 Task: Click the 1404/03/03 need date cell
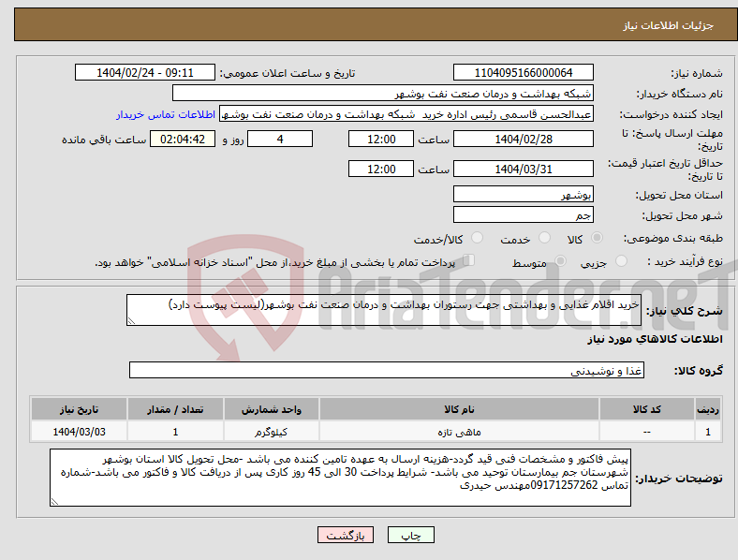coord(79,432)
